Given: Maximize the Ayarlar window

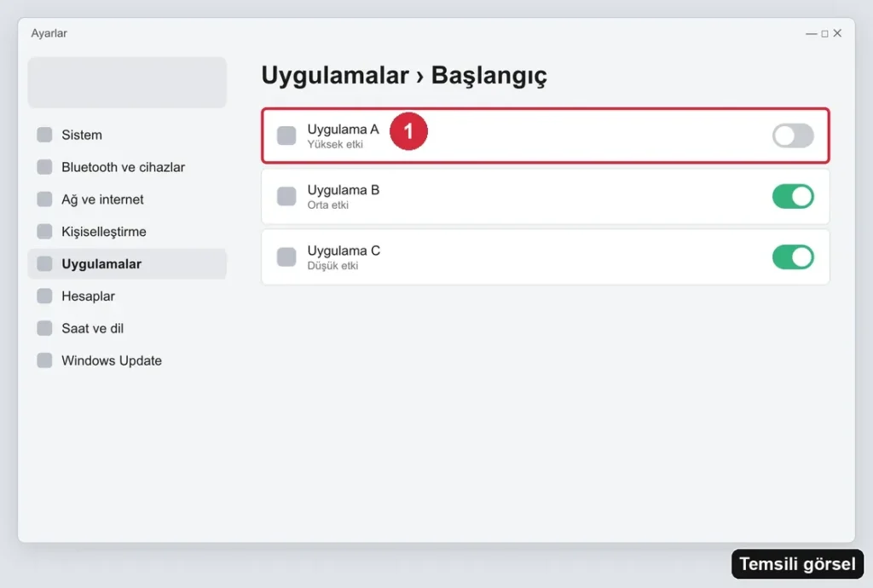Looking at the screenshot, I should point(824,34).
